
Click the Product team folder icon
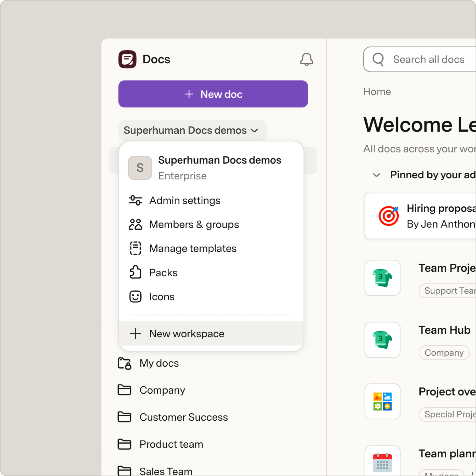[x=124, y=444]
